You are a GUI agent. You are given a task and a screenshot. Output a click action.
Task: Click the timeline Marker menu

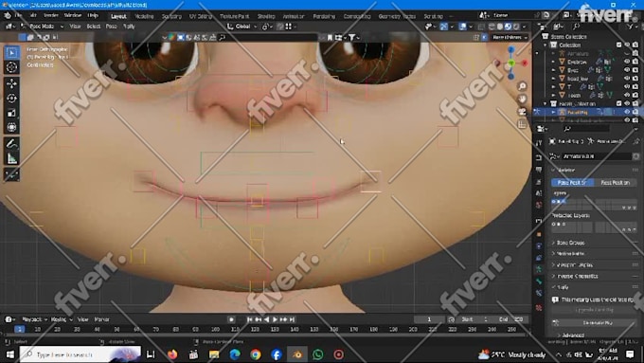101,319
